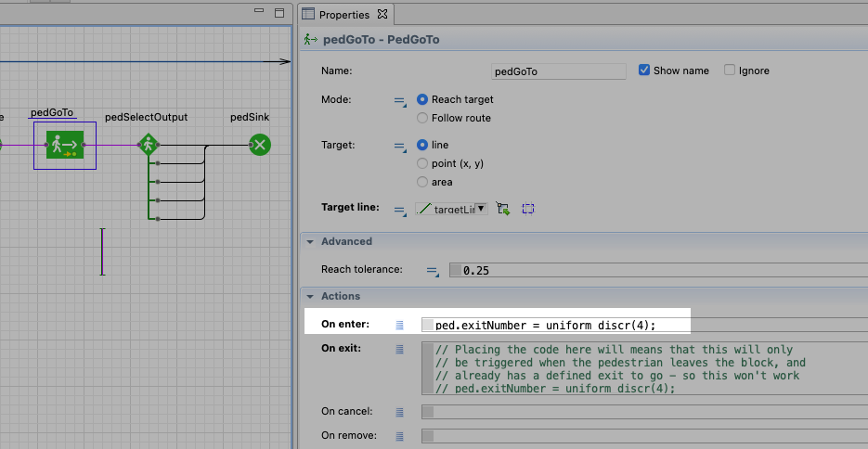The image size is (868, 449).
Task: Click the Name input field
Action: (x=559, y=71)
